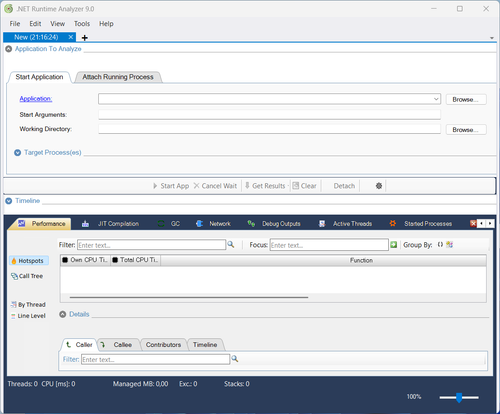Select the Contributors details tab
Image resolution: width=500 pixels, height=414 pixels.
163,345
